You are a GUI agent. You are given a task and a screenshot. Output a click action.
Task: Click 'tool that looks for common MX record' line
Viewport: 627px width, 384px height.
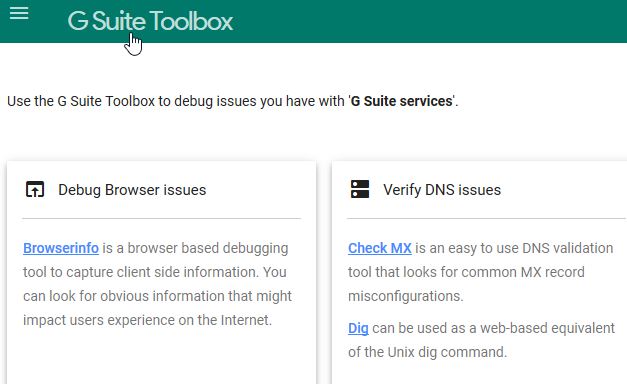click(466, 272)
